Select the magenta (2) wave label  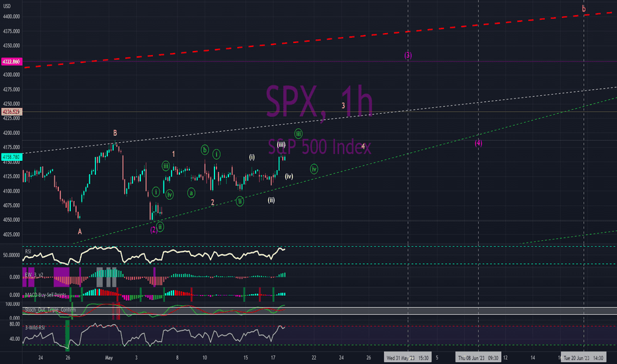point(154,230)
